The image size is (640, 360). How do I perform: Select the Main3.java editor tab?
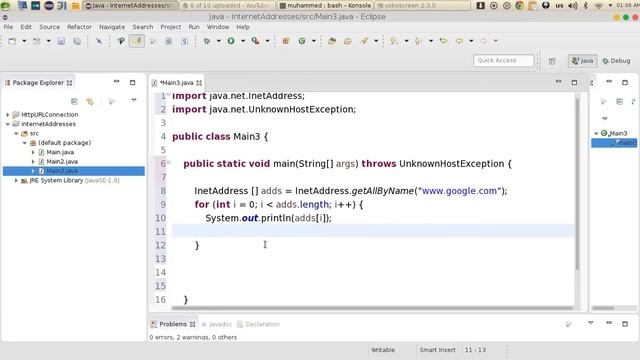[x=176, y=82]
